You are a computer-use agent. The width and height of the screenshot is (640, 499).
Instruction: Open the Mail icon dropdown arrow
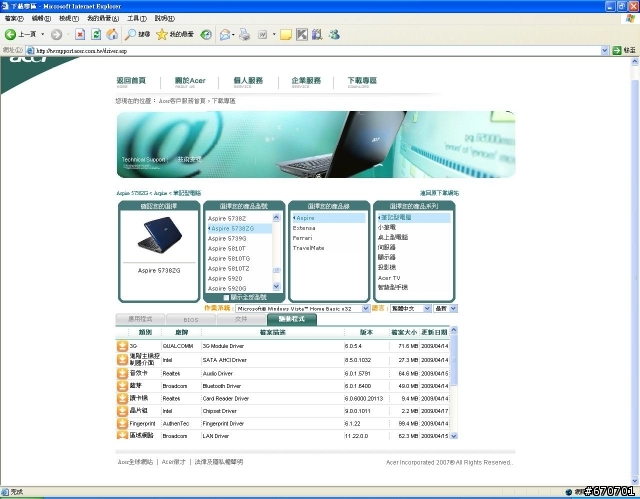[233, 35]
